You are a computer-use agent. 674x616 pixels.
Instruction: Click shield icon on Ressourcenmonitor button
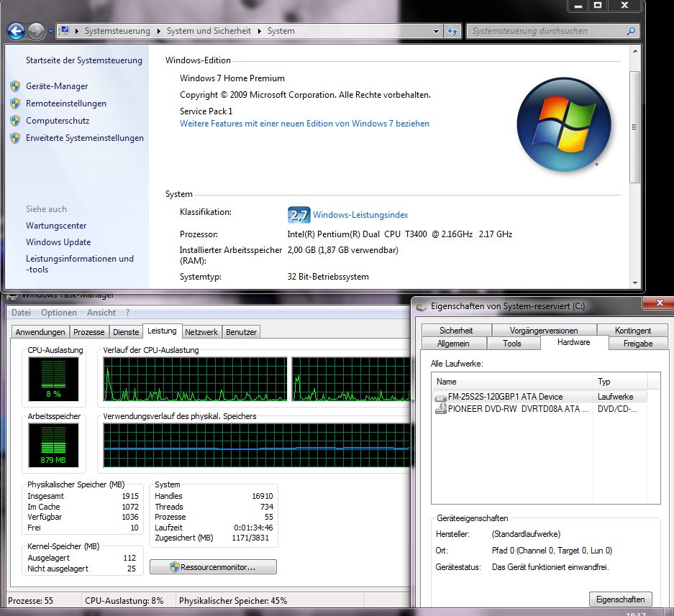(x=174, y=567)
